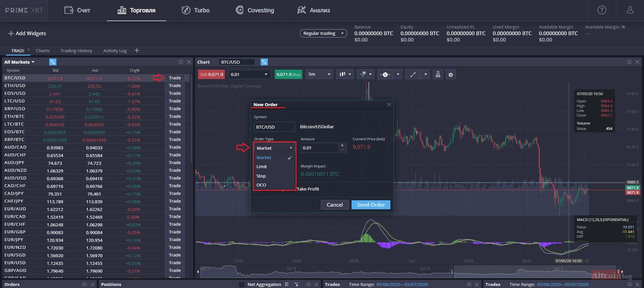This screenshot has height=288, width=644.
Task: Expand the Market order type dropdown
Action: tap(274, 148)
